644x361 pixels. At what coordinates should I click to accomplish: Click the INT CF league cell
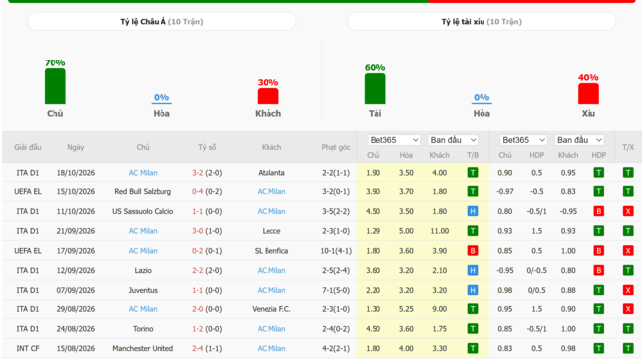click(28, 348)
